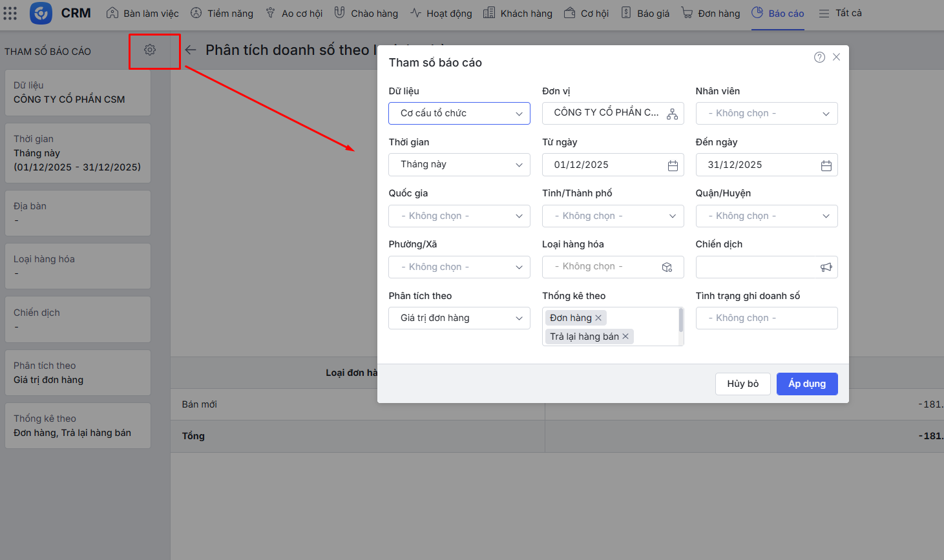Click the CRM logo icon
944x560 pixels.
pos(41,13)
